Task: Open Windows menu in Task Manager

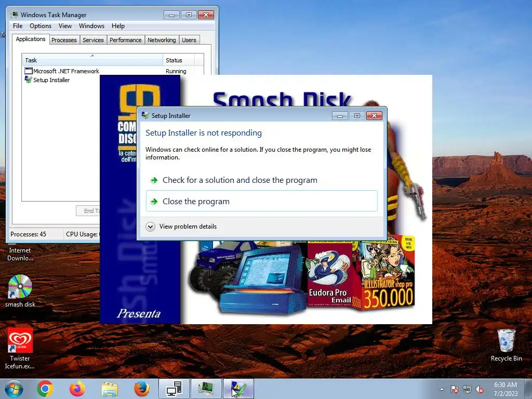Action: [x=91, y=26]
